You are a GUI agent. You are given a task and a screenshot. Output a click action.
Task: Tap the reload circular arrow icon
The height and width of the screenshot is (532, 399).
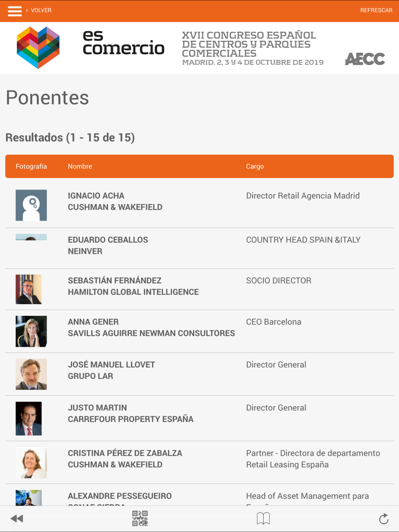pyautogui.click(x=384, y=518)
